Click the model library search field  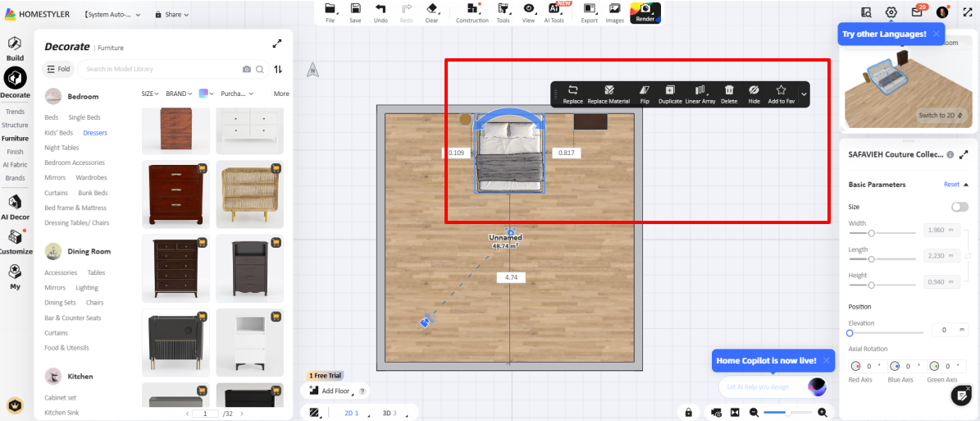click(x=160, y=69)
